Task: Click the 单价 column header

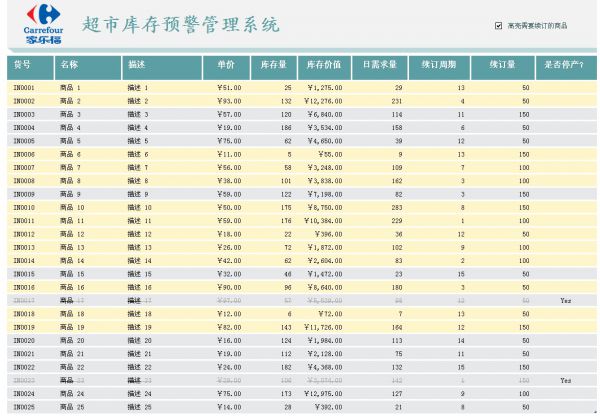Action: (x=225, y=66)
